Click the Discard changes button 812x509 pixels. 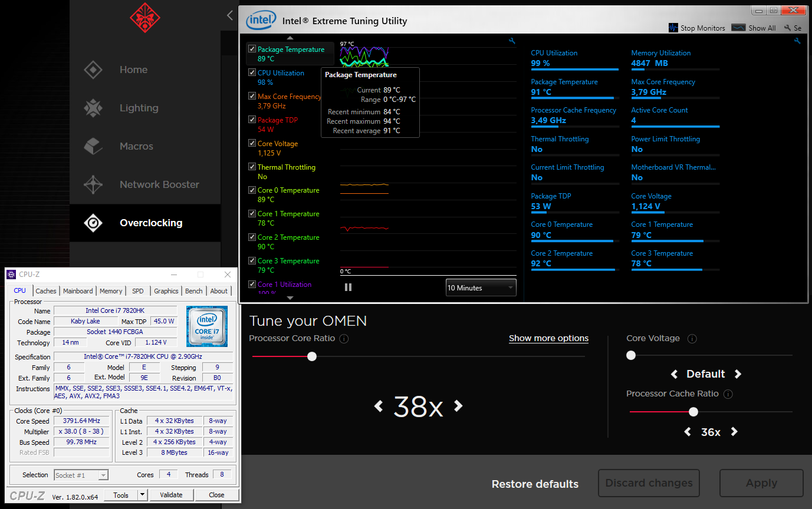[649, 483]
